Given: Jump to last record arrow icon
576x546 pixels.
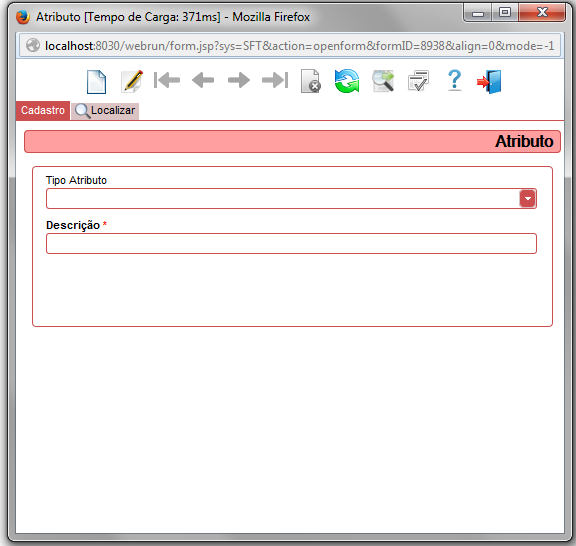Looking at the screenshot, I should pos(275,80).
